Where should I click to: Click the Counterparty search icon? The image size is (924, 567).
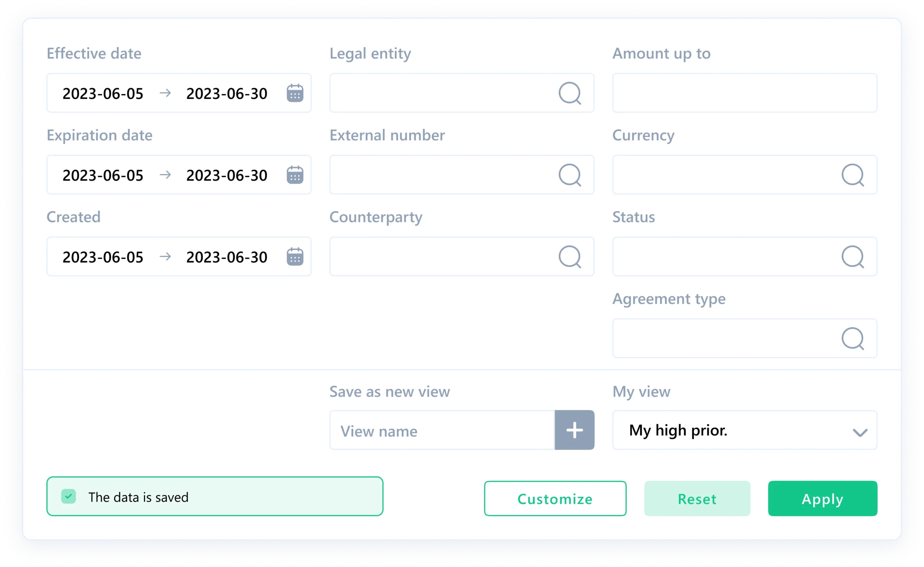coord(570,257)
